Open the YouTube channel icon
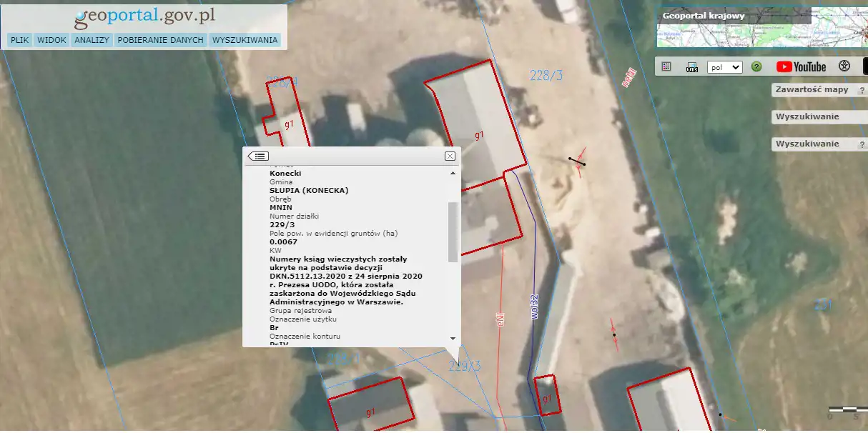 (801, 66)
